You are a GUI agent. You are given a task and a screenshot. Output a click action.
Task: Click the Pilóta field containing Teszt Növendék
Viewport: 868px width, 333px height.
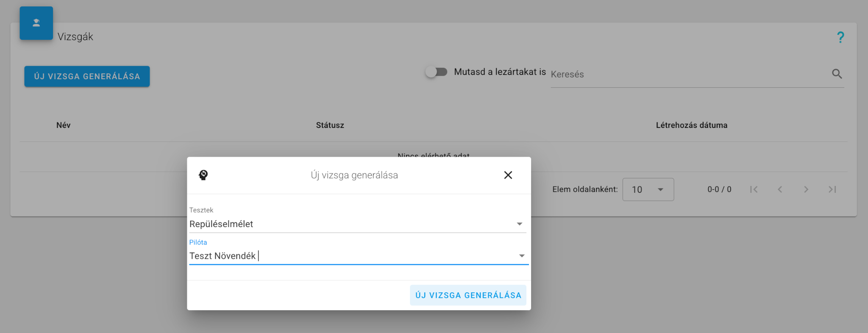coord(348,256)
